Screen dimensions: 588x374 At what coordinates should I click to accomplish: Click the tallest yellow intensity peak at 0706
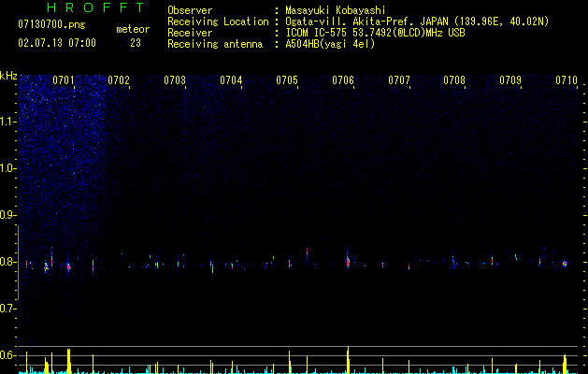[349, 360]
